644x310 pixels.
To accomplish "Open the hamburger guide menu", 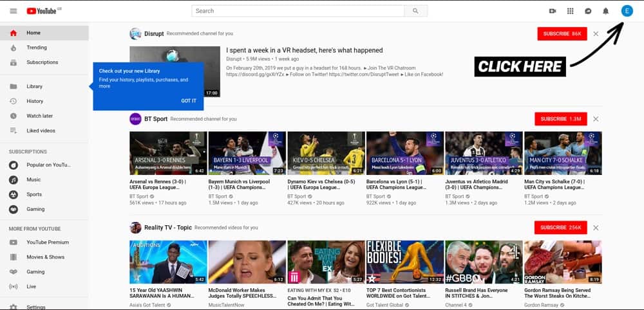I will coord(14,11).
